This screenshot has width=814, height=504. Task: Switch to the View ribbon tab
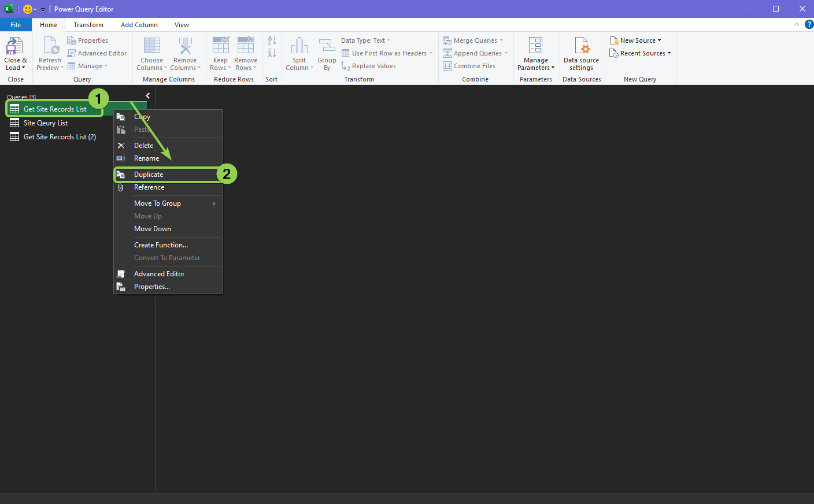tap(182, 25)
